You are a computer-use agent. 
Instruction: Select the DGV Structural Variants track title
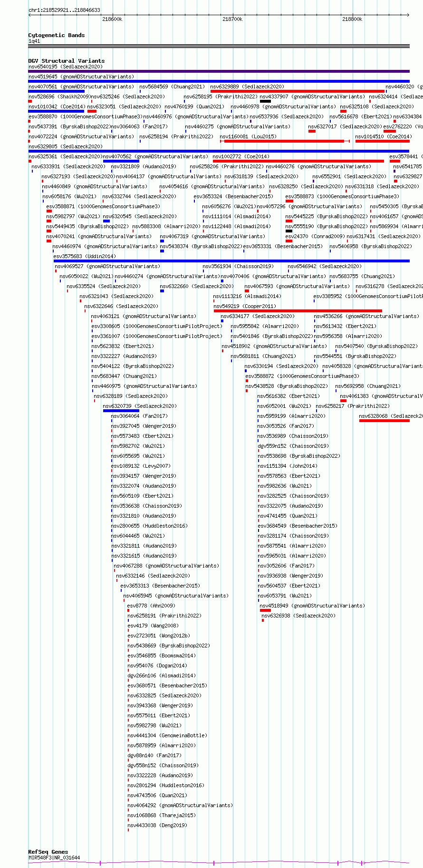click(x=67, y=61)
